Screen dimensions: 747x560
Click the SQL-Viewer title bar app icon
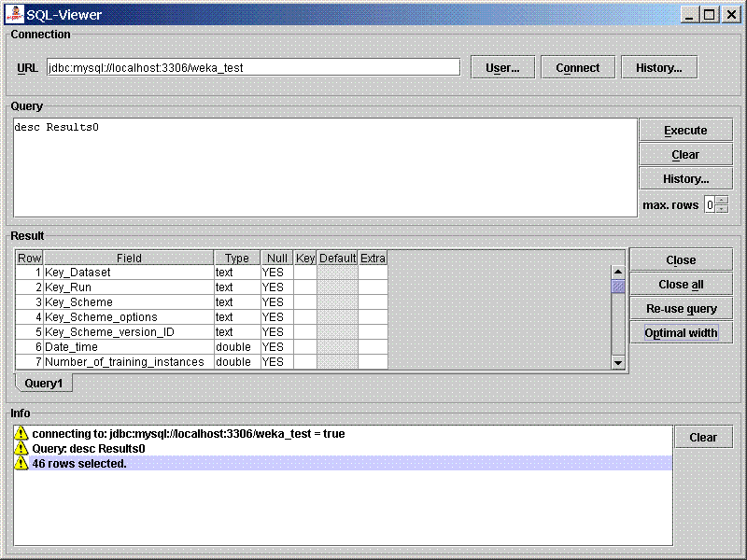tap(14, 14)
